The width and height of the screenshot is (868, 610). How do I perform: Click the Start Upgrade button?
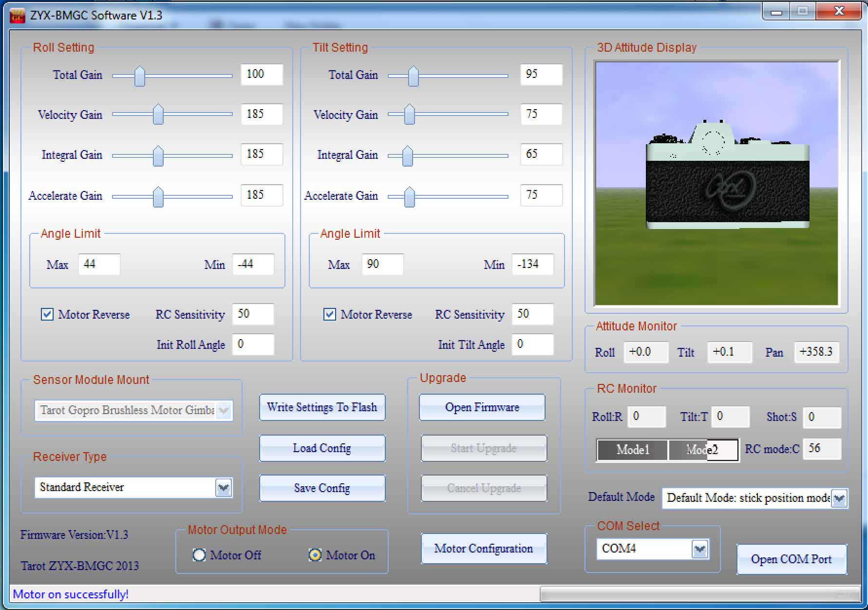484,448
